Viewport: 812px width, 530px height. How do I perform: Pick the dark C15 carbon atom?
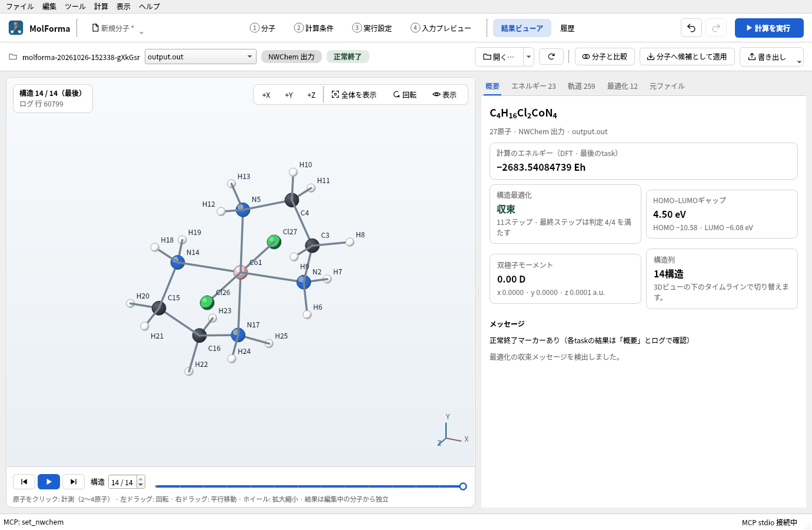159,307
